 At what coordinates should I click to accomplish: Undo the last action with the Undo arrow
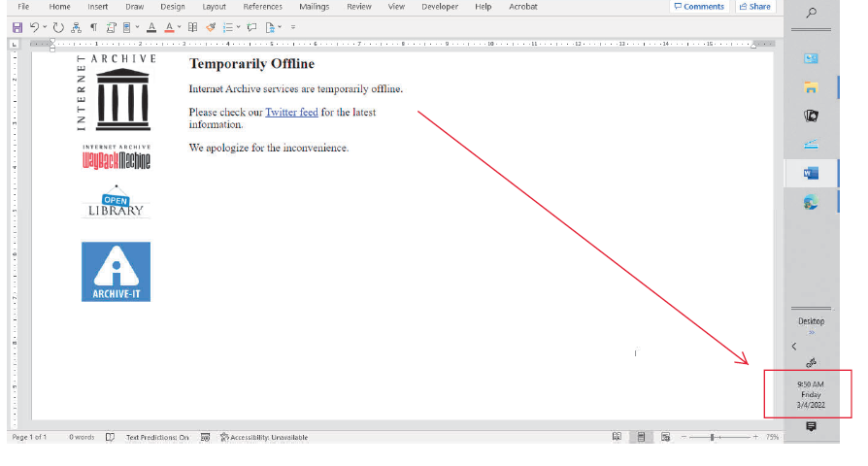pyautogui.click(x=34, y=27)
